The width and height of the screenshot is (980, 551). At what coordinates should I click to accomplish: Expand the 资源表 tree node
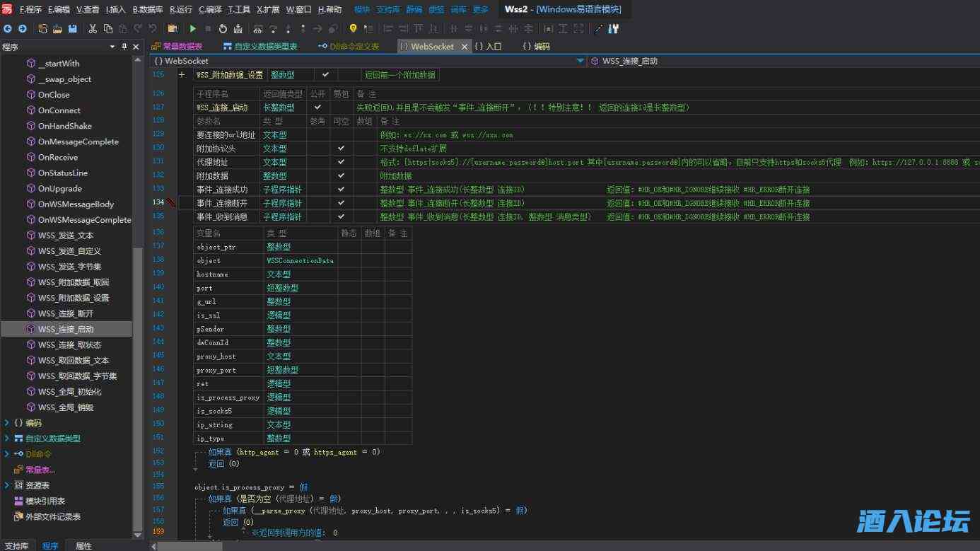coord(6,485)
